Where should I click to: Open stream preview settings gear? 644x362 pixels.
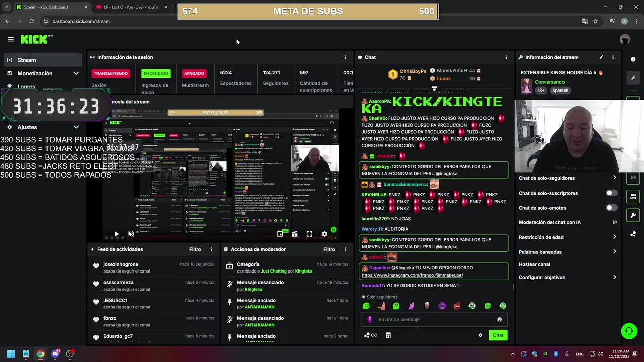pos(324,234)
